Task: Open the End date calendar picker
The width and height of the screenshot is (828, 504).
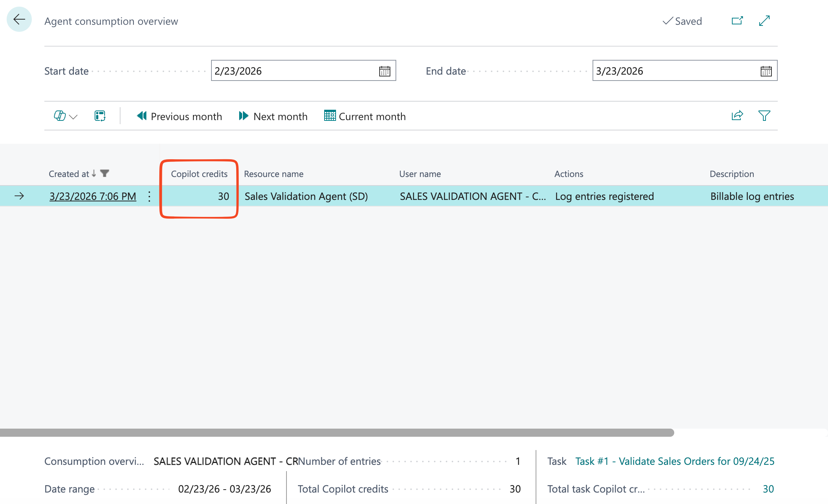Action: coord(766,71)
